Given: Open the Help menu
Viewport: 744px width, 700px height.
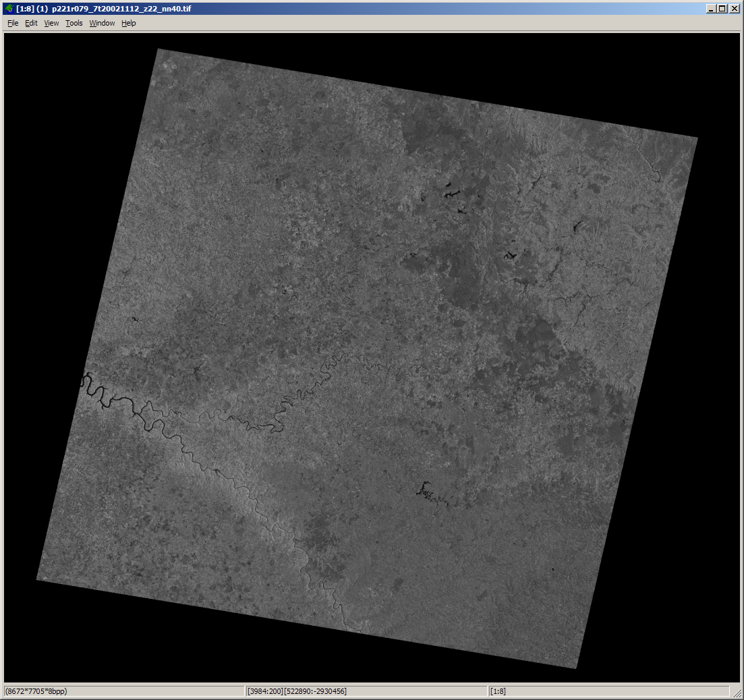Looking at the screenshot, I should [128, 23].
